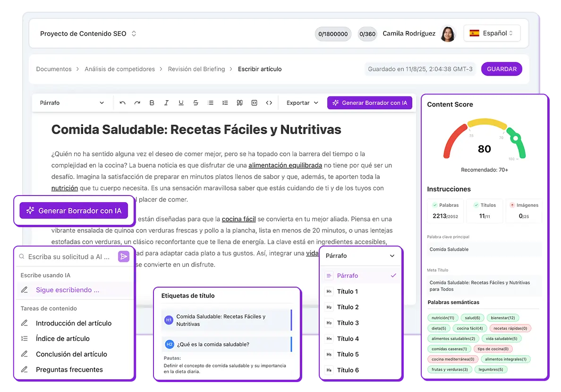
Task: Choose Índice de artículo content task
Action: [62, 339]
